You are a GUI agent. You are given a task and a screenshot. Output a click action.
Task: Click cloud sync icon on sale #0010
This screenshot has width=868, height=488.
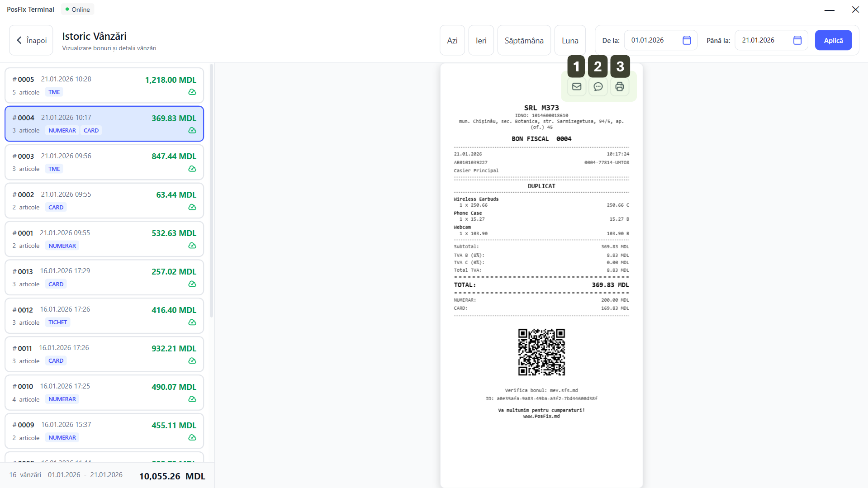click(x=192, y=399)
